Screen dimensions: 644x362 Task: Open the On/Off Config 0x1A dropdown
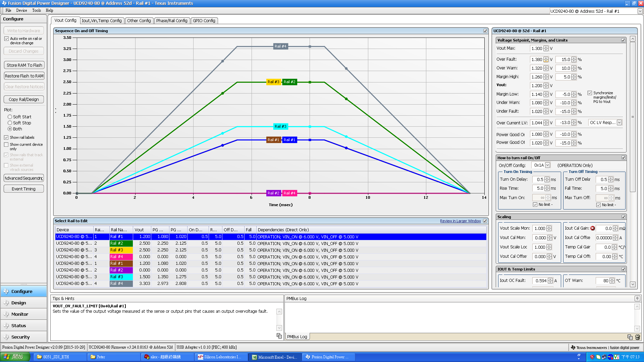point(547,165)
